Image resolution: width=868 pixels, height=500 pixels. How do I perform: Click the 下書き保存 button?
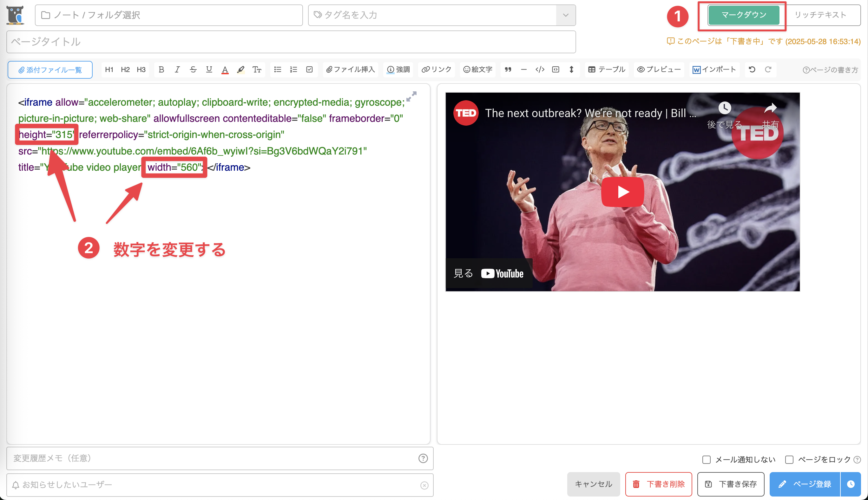731,484
